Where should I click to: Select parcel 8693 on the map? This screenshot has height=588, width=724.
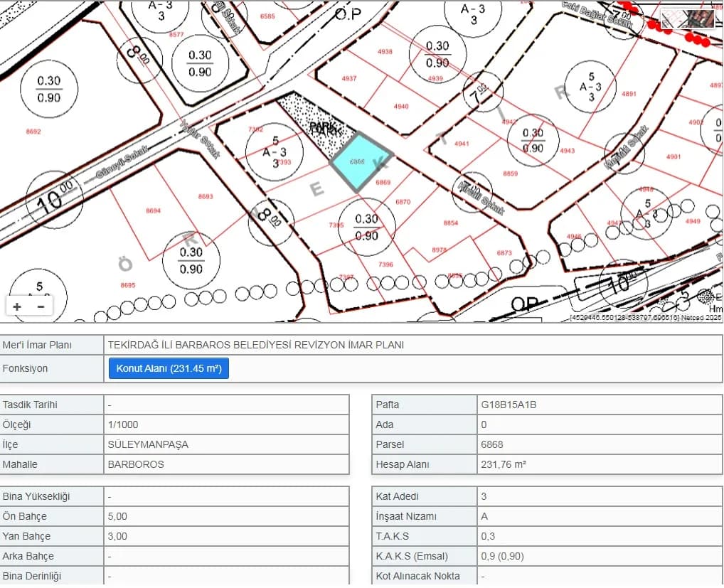coord(206,197)
